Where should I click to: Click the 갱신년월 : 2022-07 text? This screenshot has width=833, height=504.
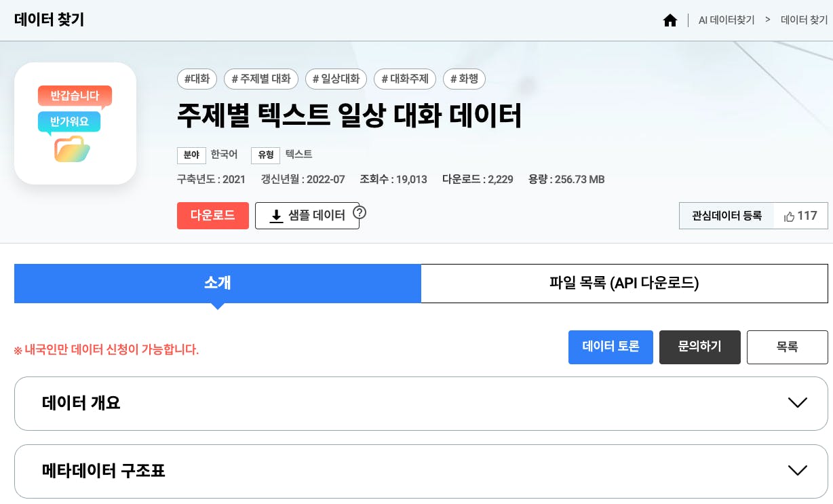[x=303, y=180]
